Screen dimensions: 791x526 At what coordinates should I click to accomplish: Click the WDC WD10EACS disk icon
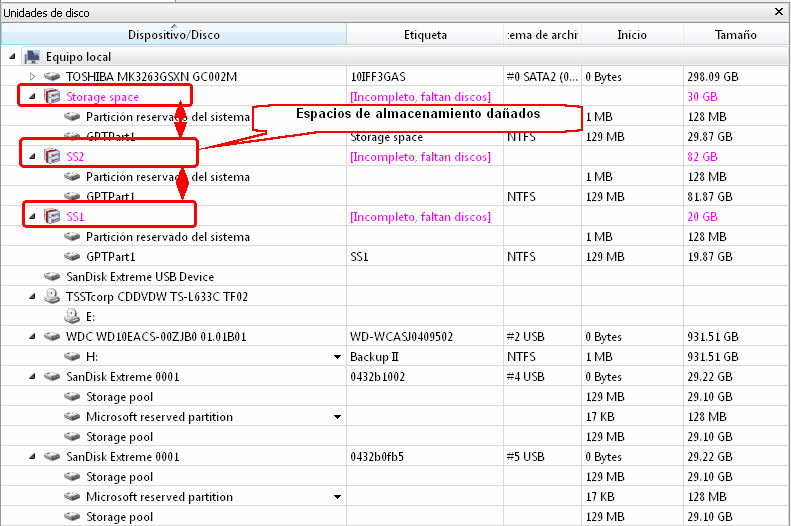(52, 336)
